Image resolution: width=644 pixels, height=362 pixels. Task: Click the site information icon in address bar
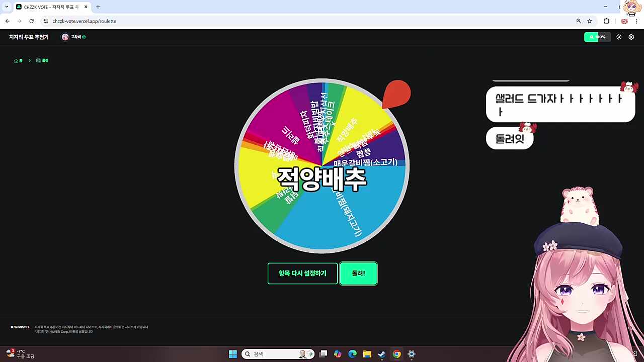point(46,21)
